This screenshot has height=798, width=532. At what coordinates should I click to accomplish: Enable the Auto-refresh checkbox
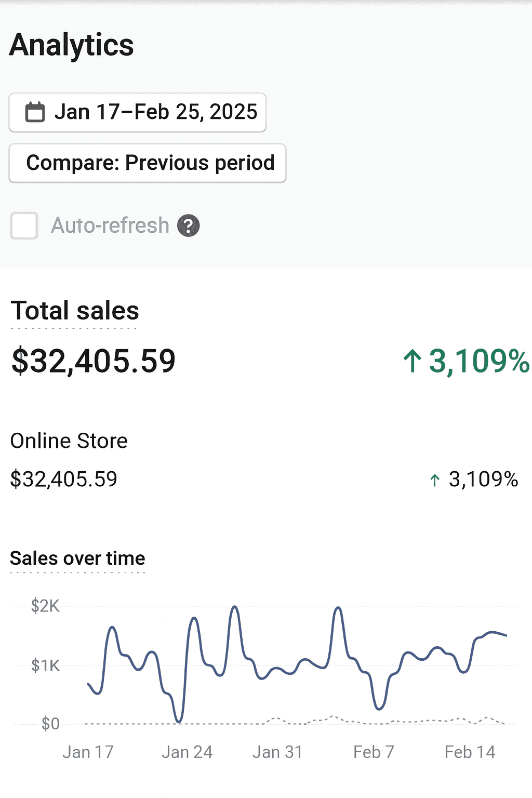23,226
